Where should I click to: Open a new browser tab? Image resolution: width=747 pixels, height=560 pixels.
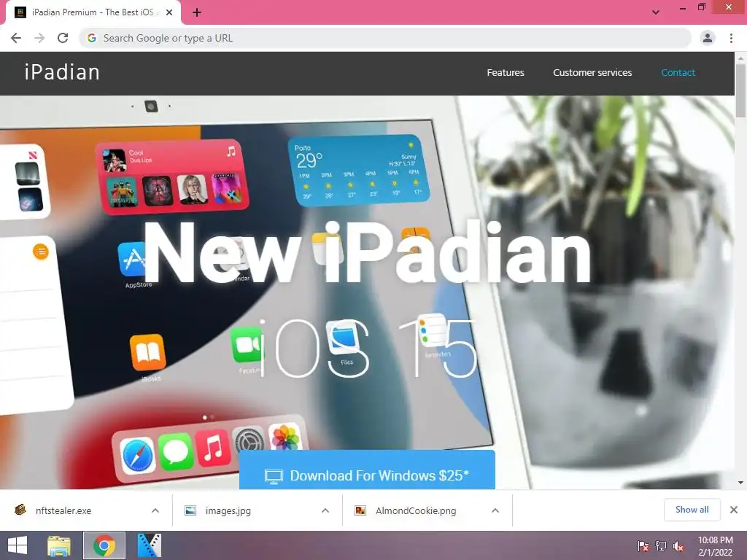(197, 12)
